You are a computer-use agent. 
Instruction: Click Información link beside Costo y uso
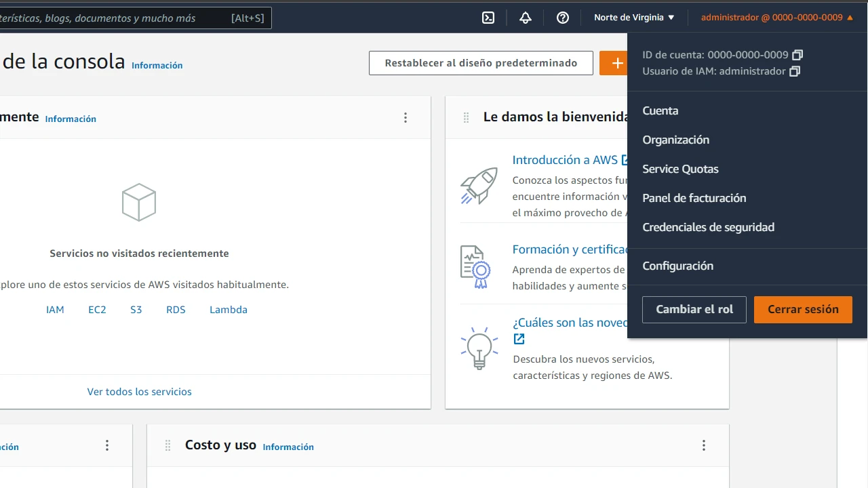(x=288, y=447)
